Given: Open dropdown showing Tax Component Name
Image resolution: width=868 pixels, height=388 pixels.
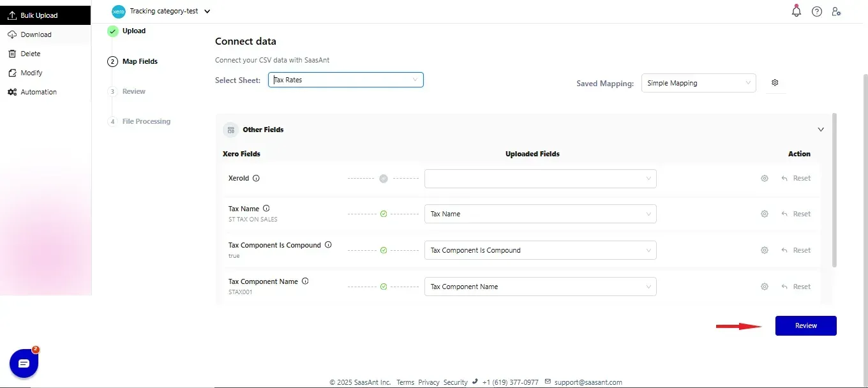Looking at the screenshot, I should (x=540, y=287).
